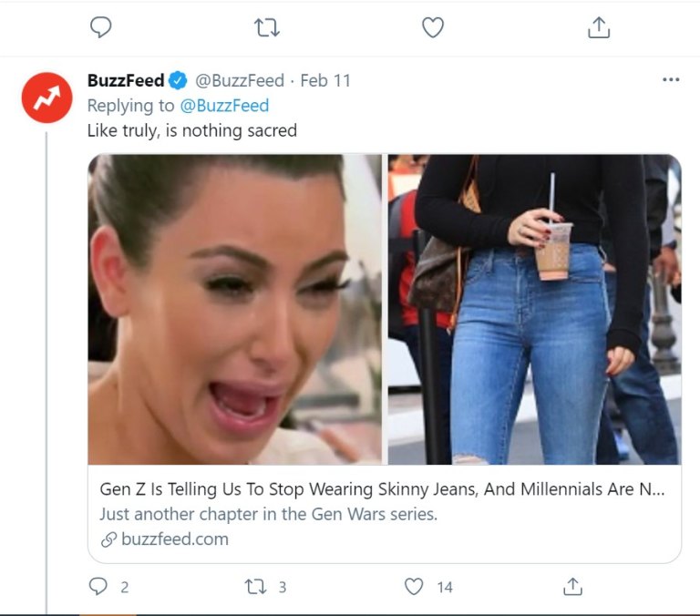The image size is (700, 616).
Task: Click @BuzzFeed in the 'Replying to' line
Action: click(231, 106)
